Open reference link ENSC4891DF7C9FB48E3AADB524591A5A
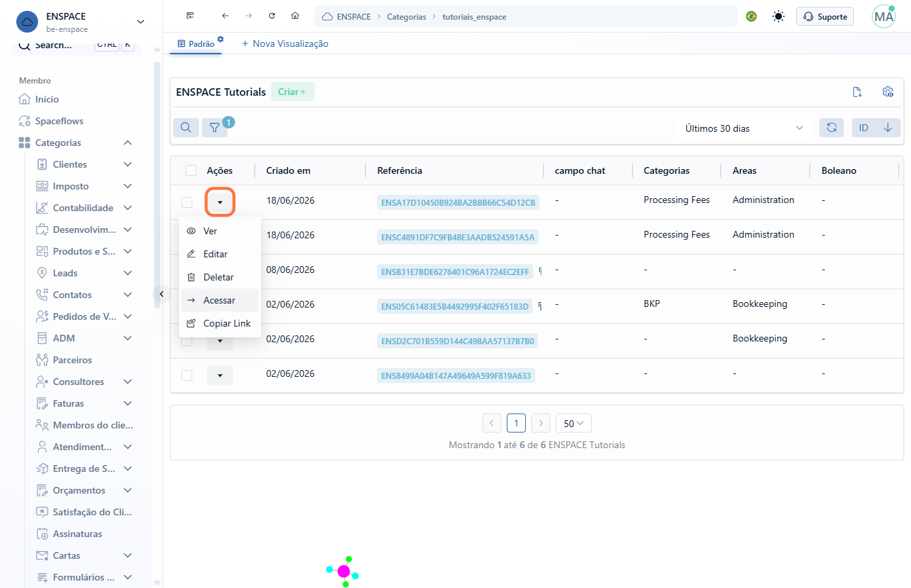The image size is (911, 588). tap(458, 237)
